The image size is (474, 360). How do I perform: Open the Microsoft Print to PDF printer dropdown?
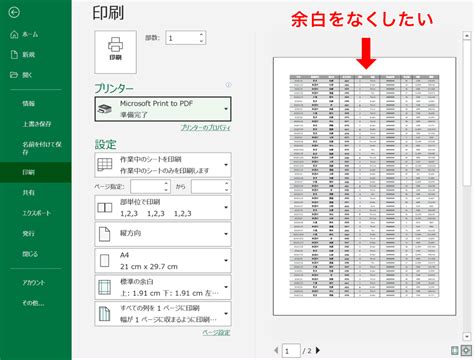click(163, 109)
